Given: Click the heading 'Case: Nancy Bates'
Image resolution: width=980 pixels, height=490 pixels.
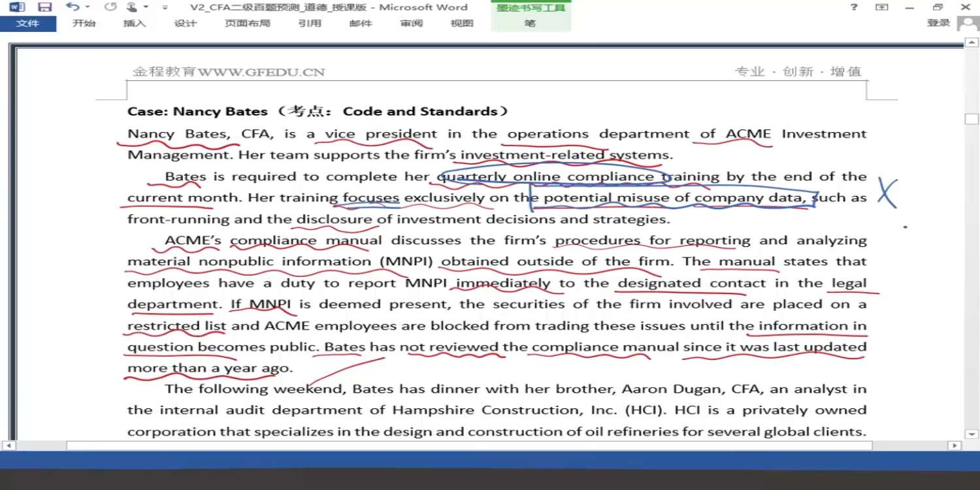Looking at the screenshot, I should coord(197,112).
